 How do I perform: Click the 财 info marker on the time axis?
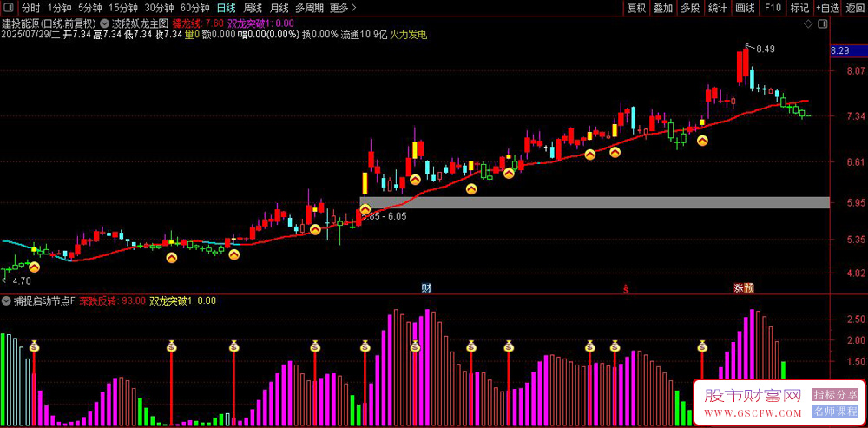(x=425, y=288)
